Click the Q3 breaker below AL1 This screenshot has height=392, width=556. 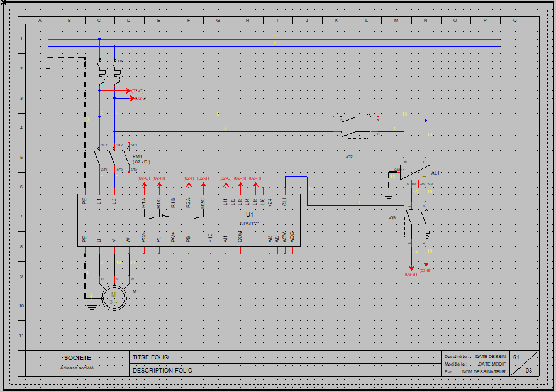pos(416,226)
